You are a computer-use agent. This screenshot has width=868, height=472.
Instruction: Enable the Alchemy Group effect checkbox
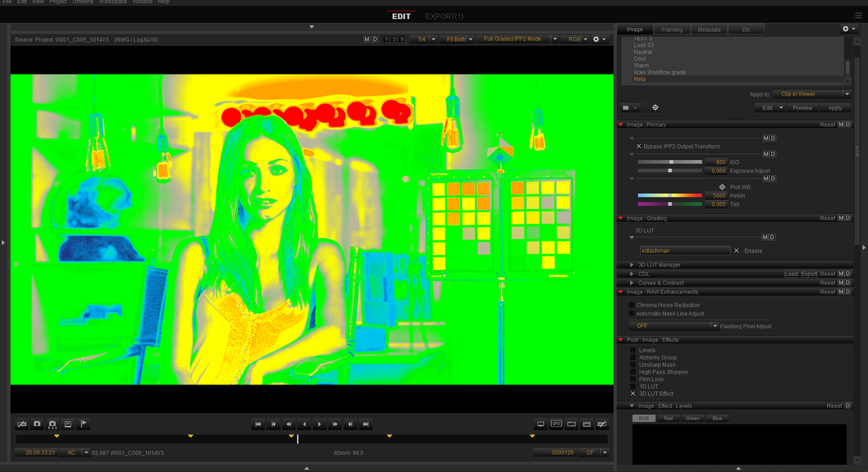(x=633, y=357)
